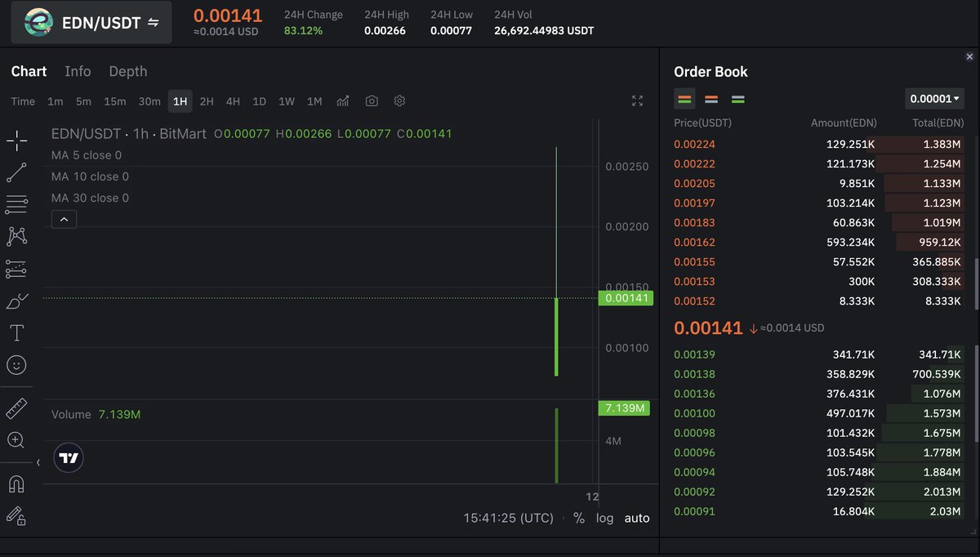Click the TradingView logo
Screen dimensions: 980x557
pos(69,458)
